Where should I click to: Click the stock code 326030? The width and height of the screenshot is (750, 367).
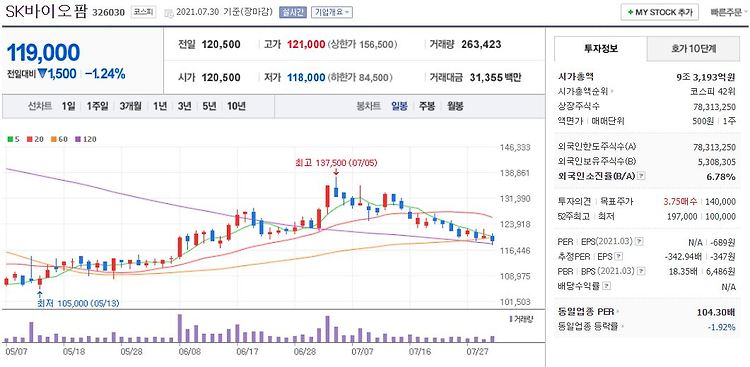tap(108, 13)
